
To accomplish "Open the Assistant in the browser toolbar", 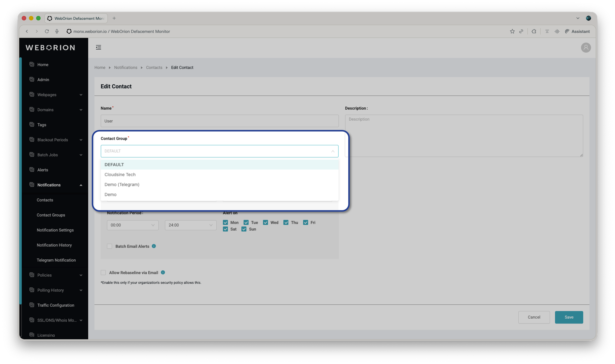I will (577, 31).
